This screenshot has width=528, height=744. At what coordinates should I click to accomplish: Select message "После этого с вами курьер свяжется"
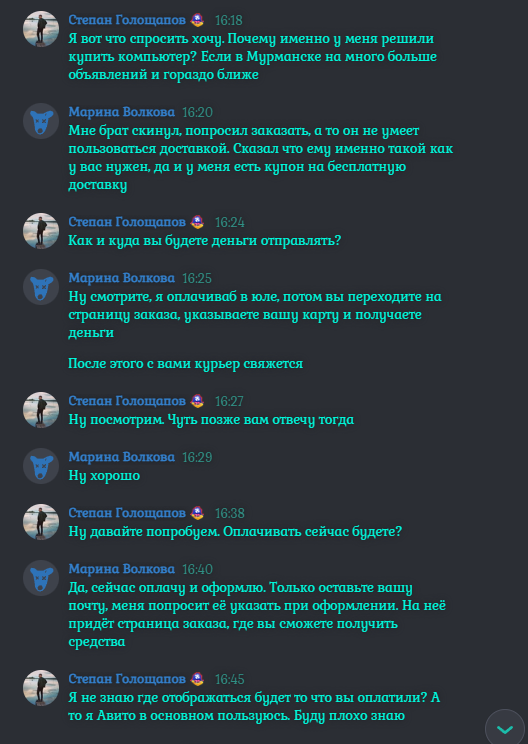[x=185, y=363]
